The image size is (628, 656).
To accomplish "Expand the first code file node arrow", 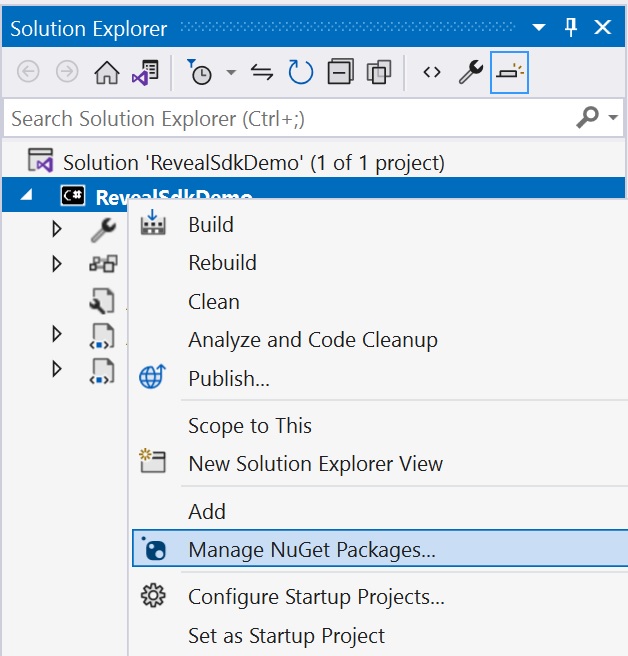I will (56, 334).
